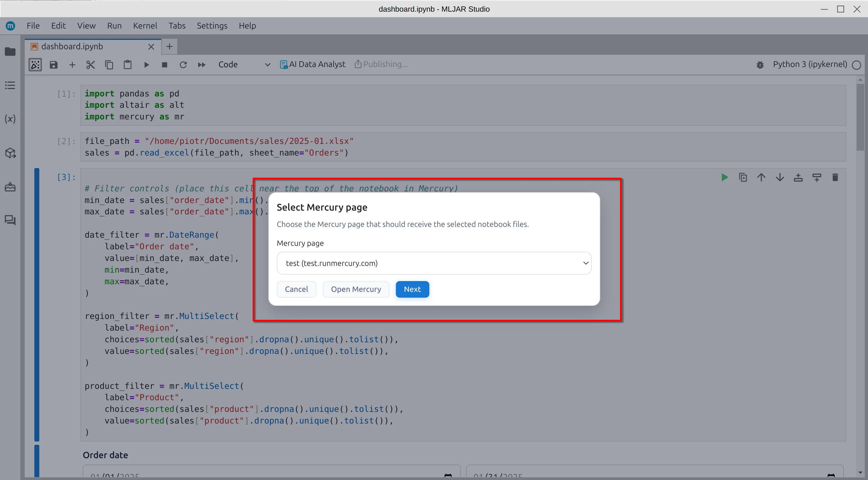Screen dimensions: 868x480
Task: Open the recipes toolbox icon in the sidebar
Action: (x=10, y=187)
